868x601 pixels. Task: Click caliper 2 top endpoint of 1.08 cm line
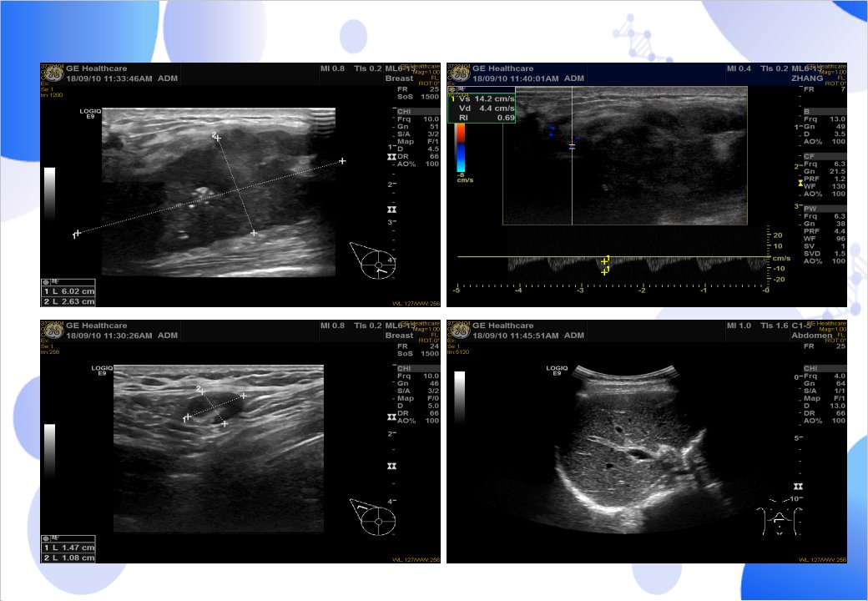(201, 391)
